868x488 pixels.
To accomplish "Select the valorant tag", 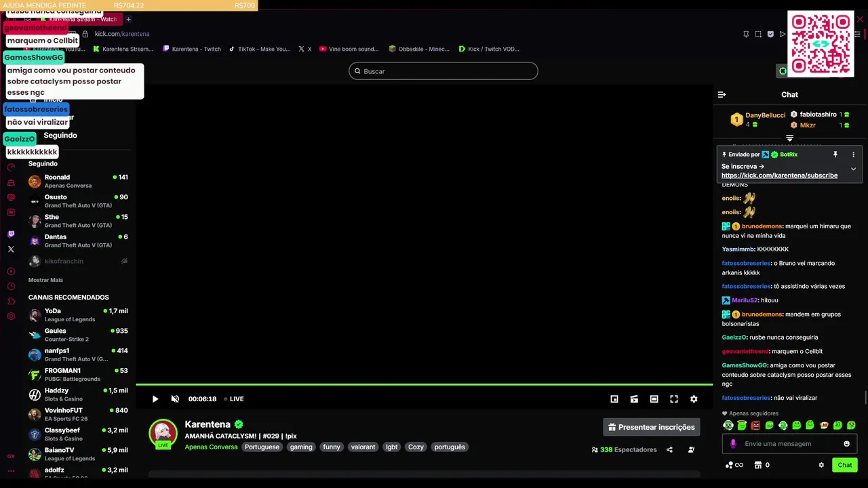I will pos(363,447).
